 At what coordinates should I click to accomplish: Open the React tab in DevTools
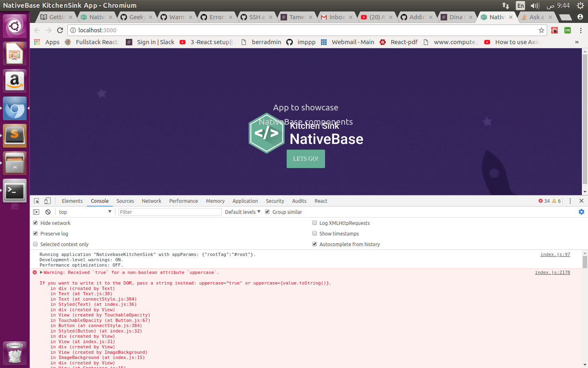321,201
